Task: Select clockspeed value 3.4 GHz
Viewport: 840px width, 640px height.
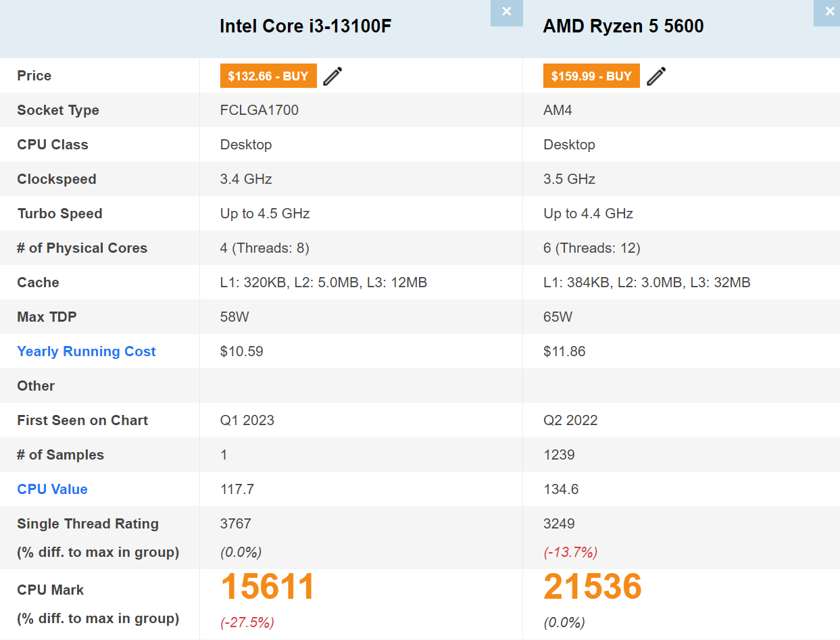Action: 246,179
